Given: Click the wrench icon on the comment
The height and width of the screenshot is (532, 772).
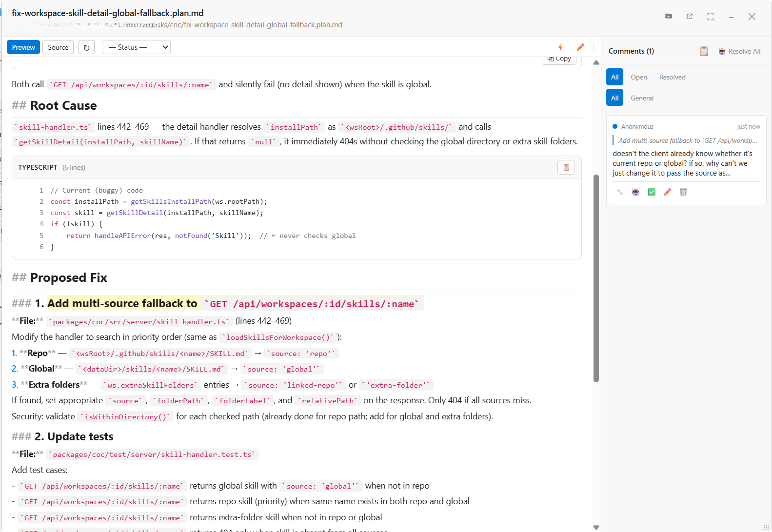Looking at the screenshot, I should [620, 192].
